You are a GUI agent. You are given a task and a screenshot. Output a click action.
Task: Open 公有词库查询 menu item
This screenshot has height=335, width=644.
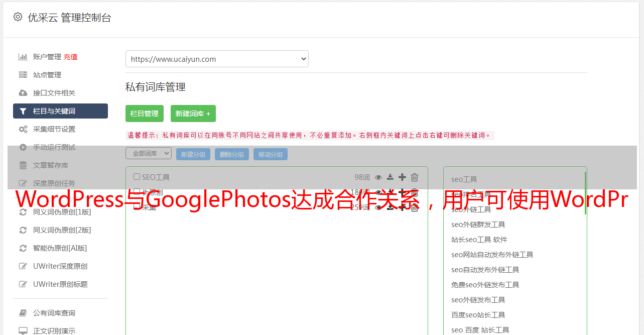pos(54,313)
